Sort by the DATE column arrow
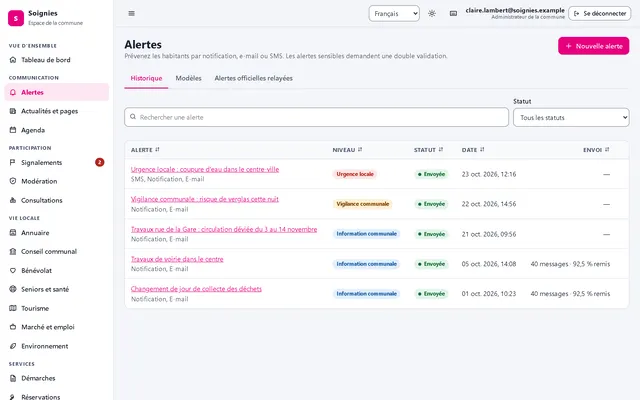Viewport: 640px width, 400px height. 482,150
